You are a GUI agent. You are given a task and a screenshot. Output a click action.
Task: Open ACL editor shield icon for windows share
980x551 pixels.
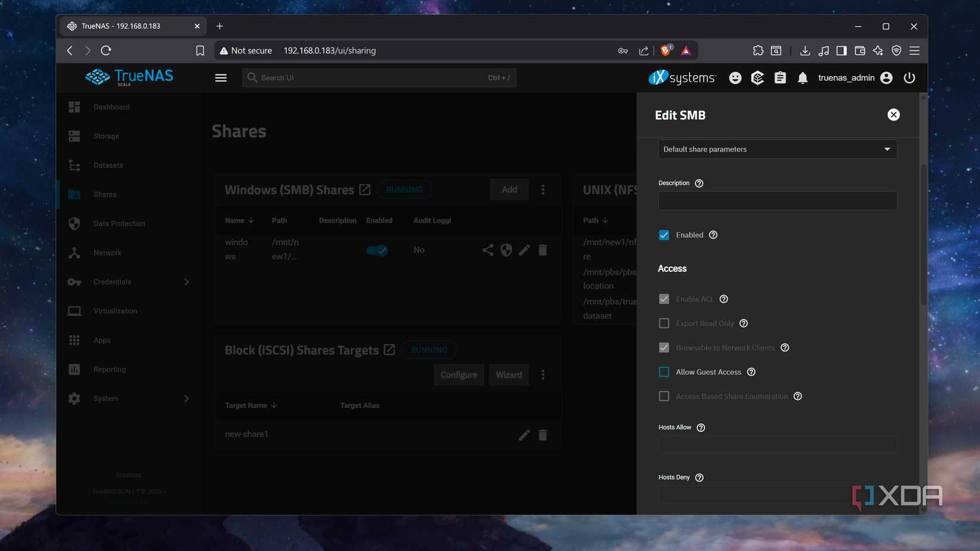[505, 249]
